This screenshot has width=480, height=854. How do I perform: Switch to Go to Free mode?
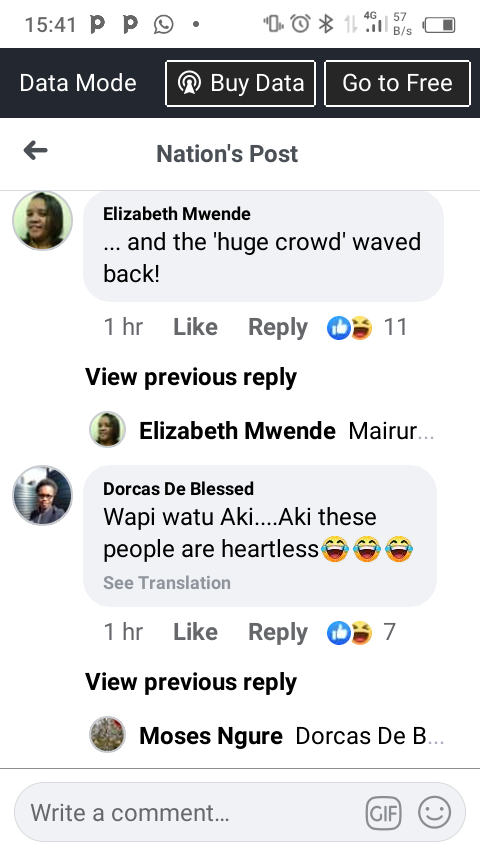pyautogui.click(x=397, y=83)
